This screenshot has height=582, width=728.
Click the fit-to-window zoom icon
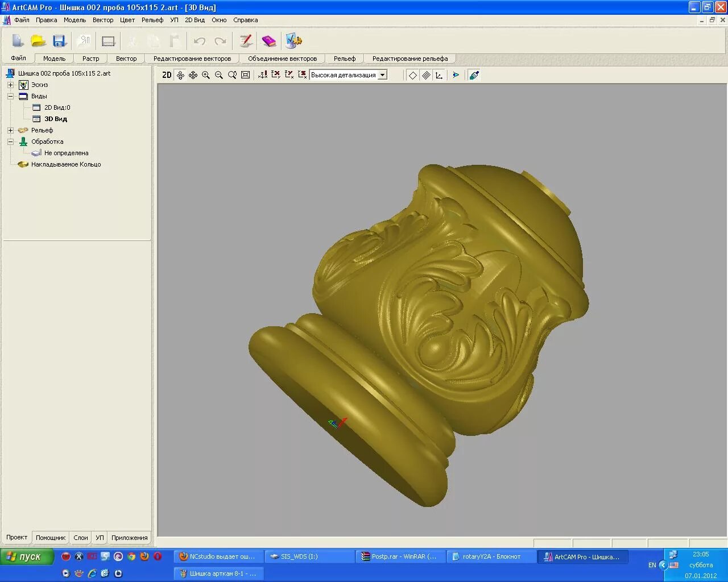pos(245,75)
